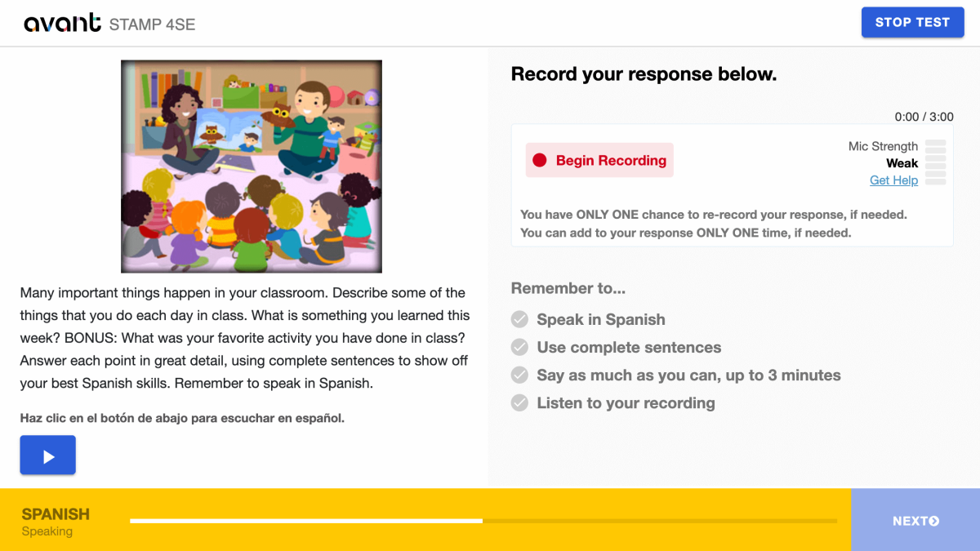Toggle the Say as much as you can checkmark
Viewport: 980px width, 551px height.
pos(519,375)
